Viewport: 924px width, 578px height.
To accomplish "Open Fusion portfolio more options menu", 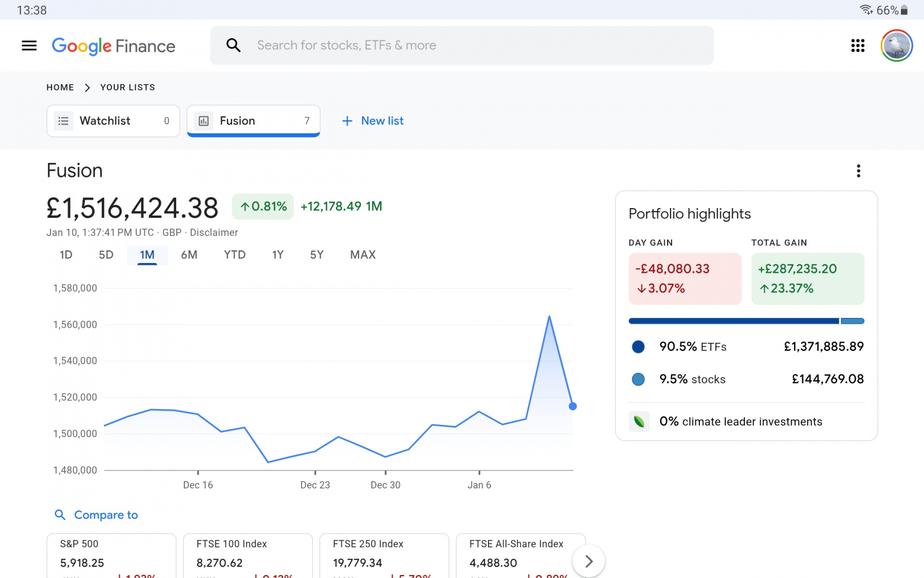I will click(x=859, y=171).
